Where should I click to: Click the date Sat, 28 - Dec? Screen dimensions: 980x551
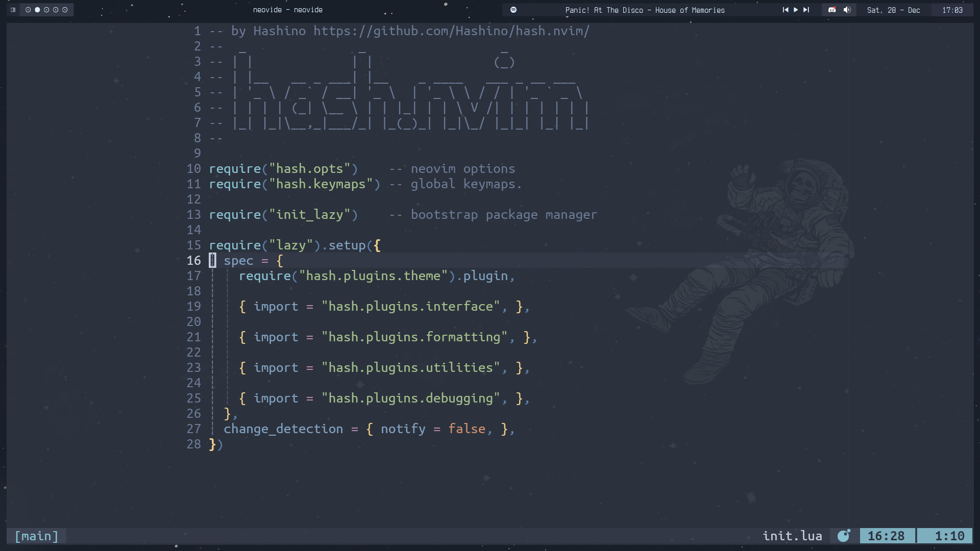coord(893,10)
